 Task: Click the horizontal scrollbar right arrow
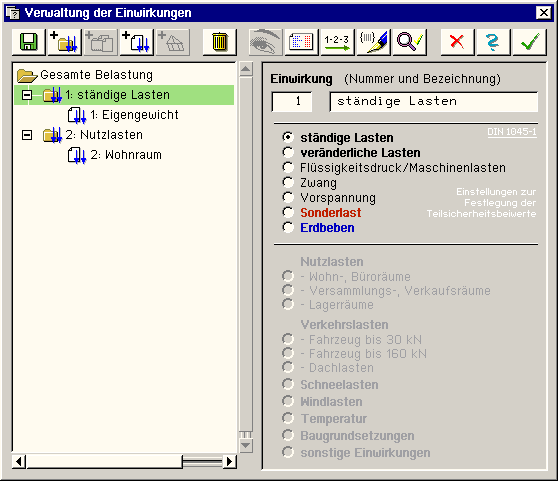coord(230,462)
